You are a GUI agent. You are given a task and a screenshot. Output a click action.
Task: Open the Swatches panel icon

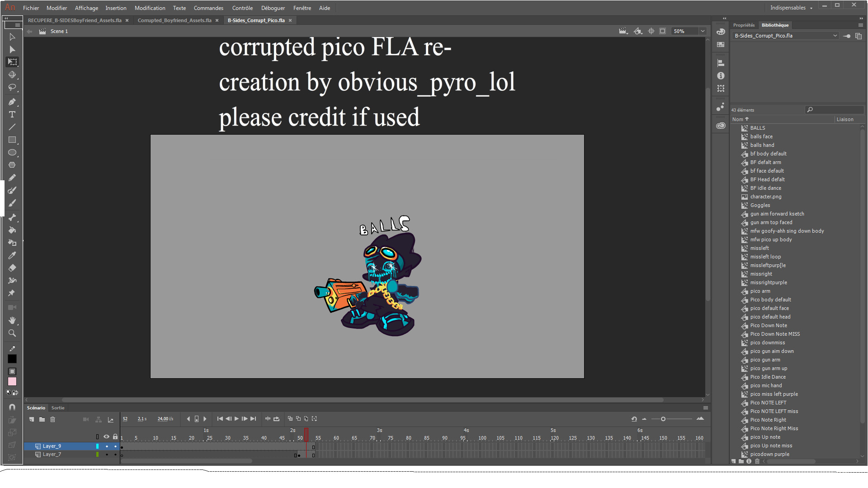721,44
